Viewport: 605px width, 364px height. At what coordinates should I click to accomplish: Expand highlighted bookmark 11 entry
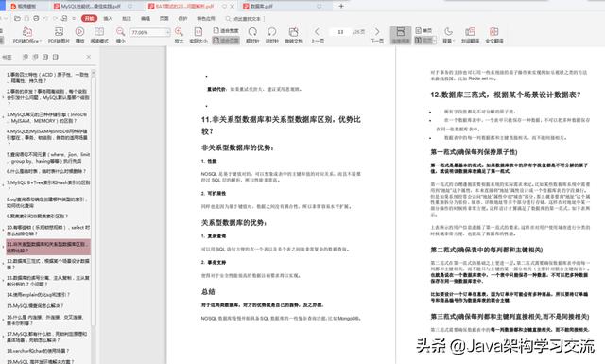4,248
